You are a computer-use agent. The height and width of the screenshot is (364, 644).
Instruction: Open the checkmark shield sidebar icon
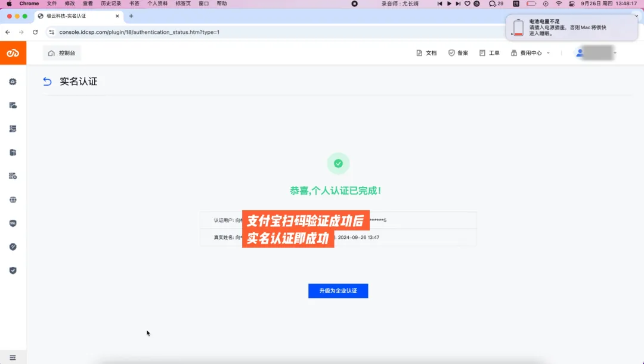(x=13, y=270)
